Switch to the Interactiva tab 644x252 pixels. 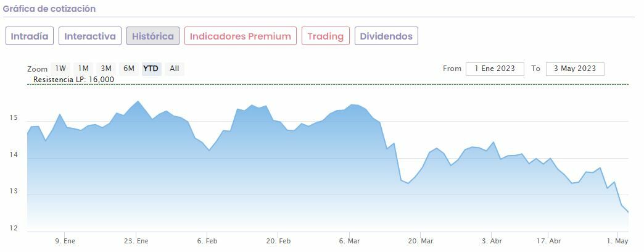coord(90,36)
